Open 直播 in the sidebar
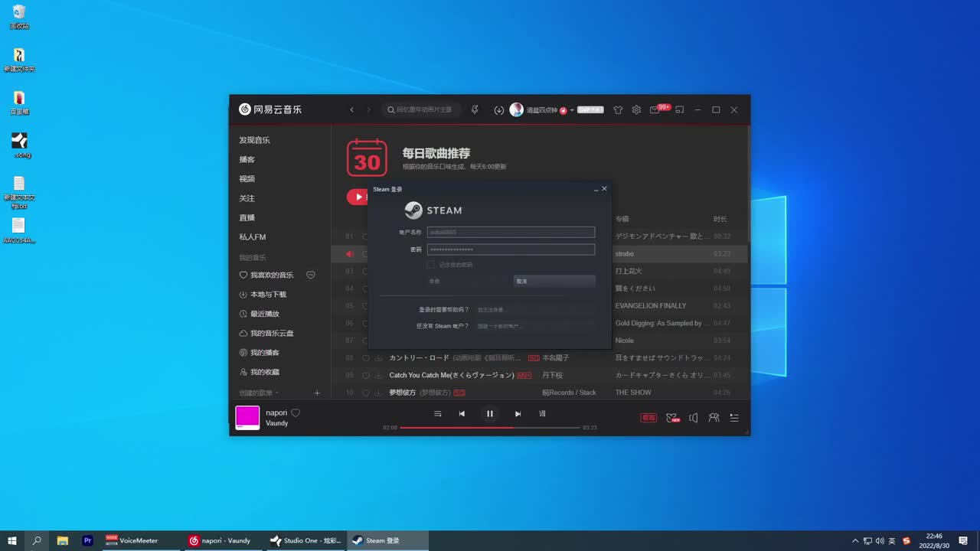This screenshot has width=980, height=551. tap(247, 217)
